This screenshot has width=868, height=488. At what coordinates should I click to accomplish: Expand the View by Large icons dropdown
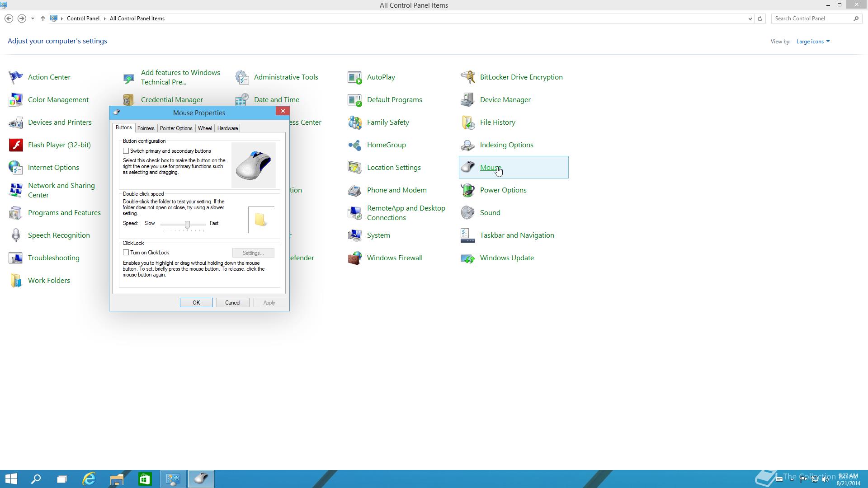coord(813,42)
